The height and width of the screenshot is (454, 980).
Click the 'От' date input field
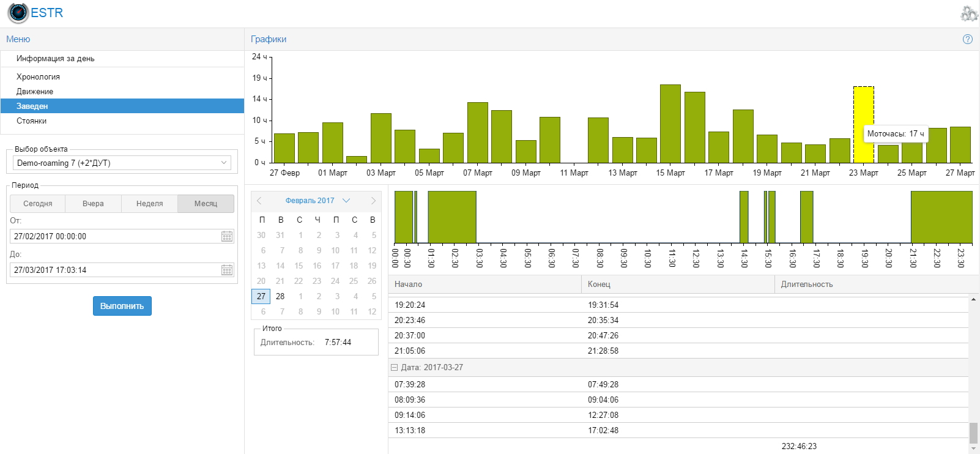point(115,236)
